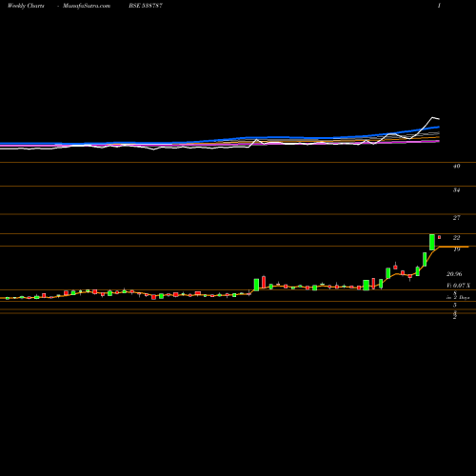Click the '22' price axis label
The image size is (476, 476).
click(x=456, y=238)
